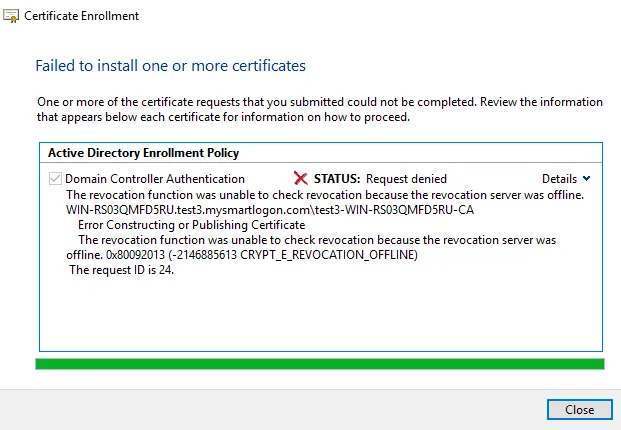Click the Close button

pyautogui.click(x=579, y=409)
